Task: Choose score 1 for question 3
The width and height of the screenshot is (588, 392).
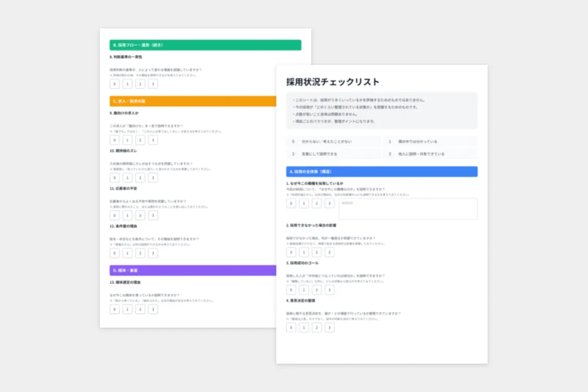Action: pos(304,290)
